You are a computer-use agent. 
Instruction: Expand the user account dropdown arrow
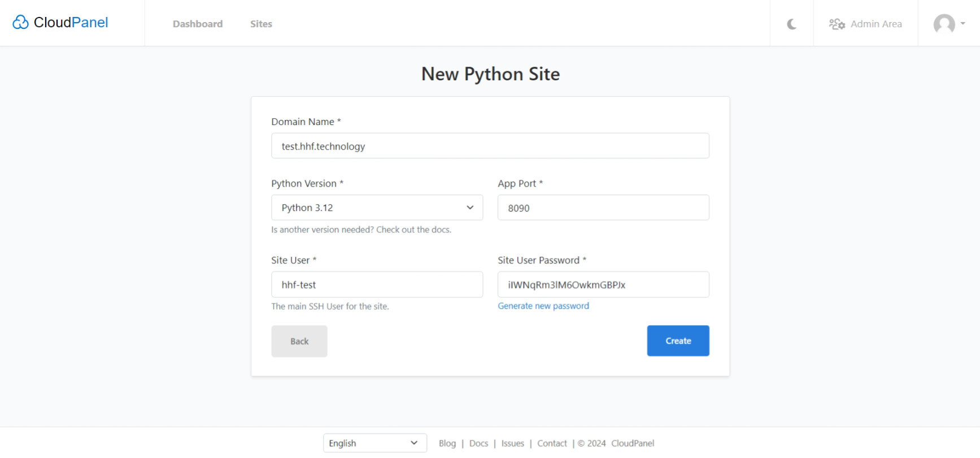tap(962, 24)
